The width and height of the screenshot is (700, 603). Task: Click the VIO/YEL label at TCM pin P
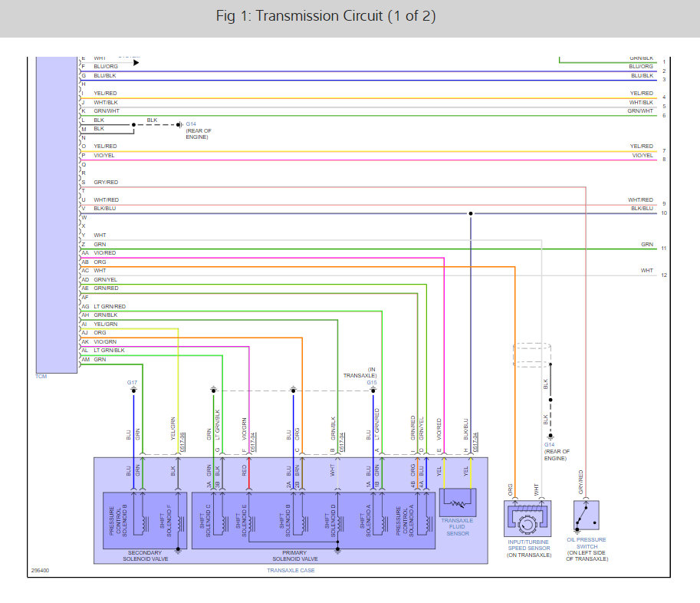[104, 156]
